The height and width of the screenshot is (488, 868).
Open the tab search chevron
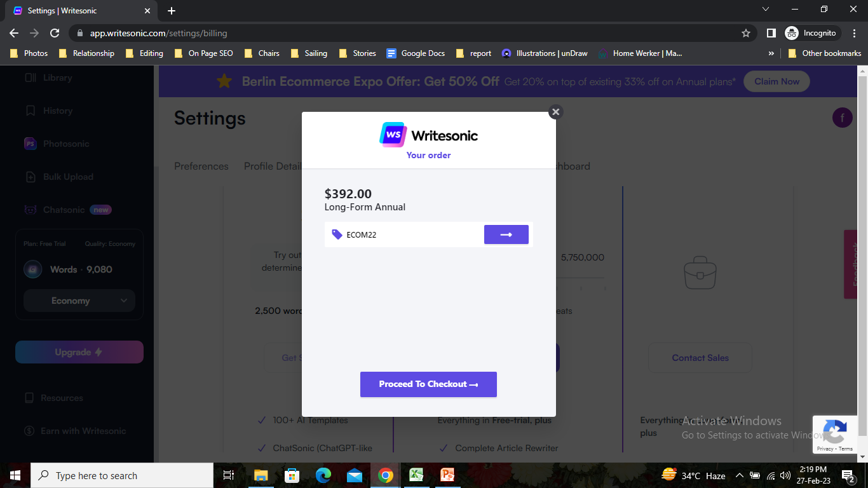point(766,9)
